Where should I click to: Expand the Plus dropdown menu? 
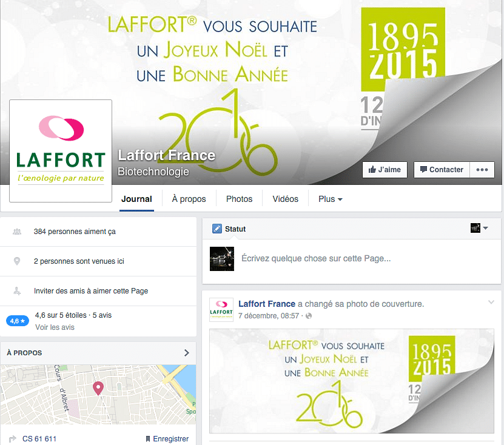pos(330,199)
